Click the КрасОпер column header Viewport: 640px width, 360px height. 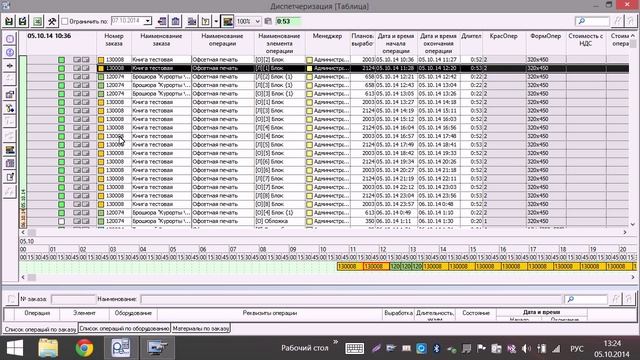point(504,43)
